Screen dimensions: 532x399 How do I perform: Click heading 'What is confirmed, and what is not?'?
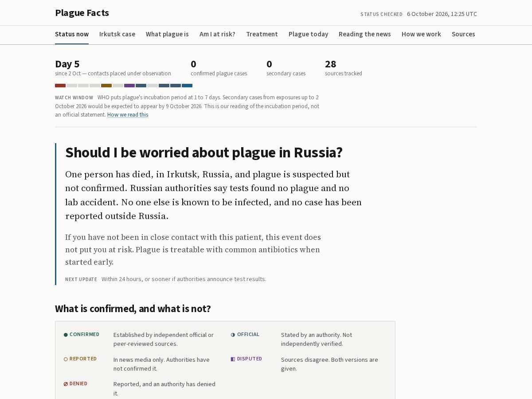133,309
